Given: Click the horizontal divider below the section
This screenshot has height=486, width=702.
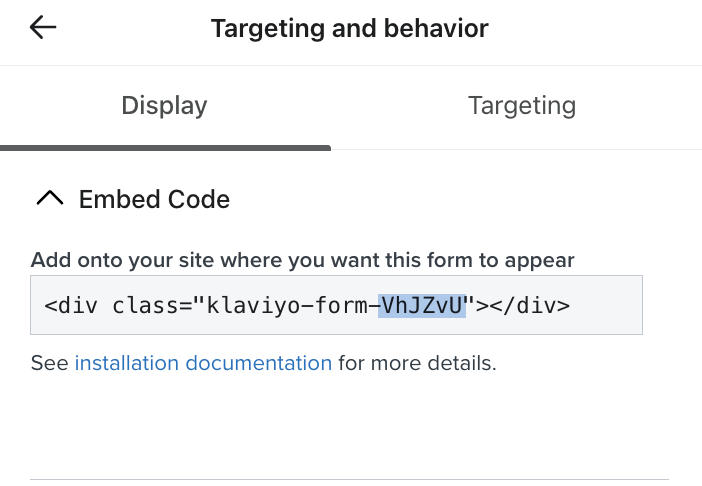Looking at the screenshot, I should coord(349,478).
